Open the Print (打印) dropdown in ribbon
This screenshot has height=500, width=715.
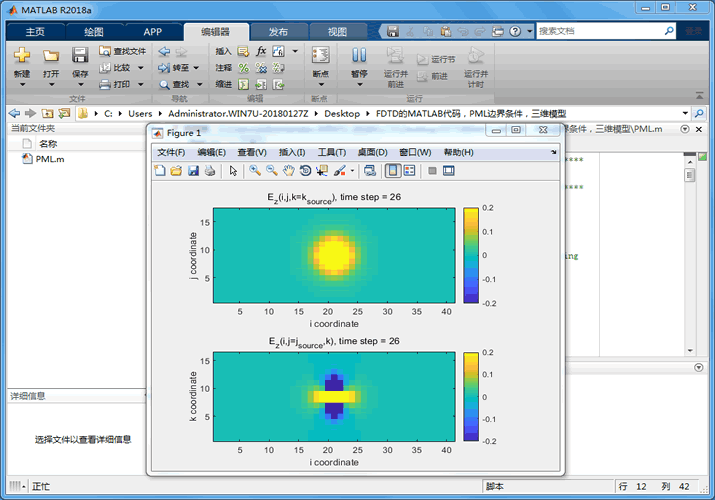point(140,85)
